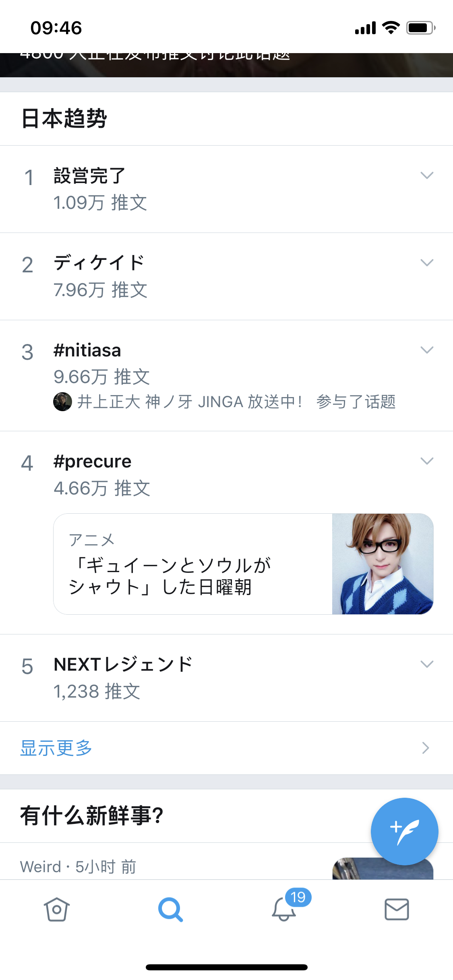Tap the cosplayer thumbnail in anime card
The width and height of the screenshot is (453, 980).
point(383,564)
